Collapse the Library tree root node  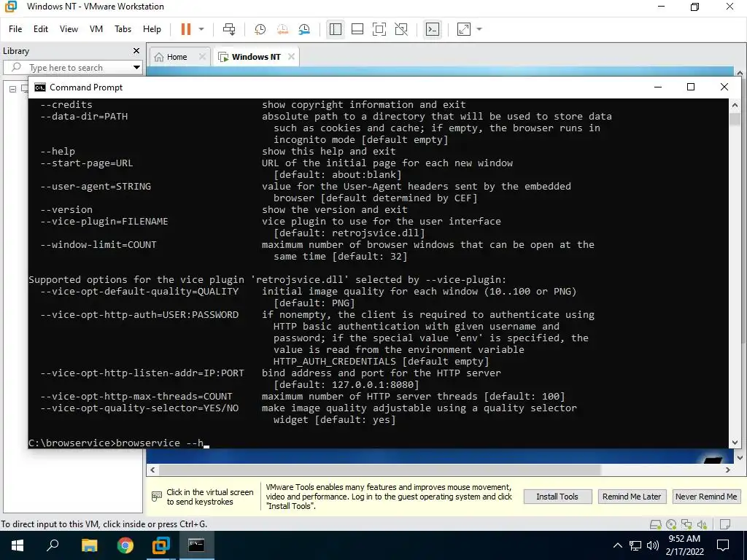[x=13, y=88]
